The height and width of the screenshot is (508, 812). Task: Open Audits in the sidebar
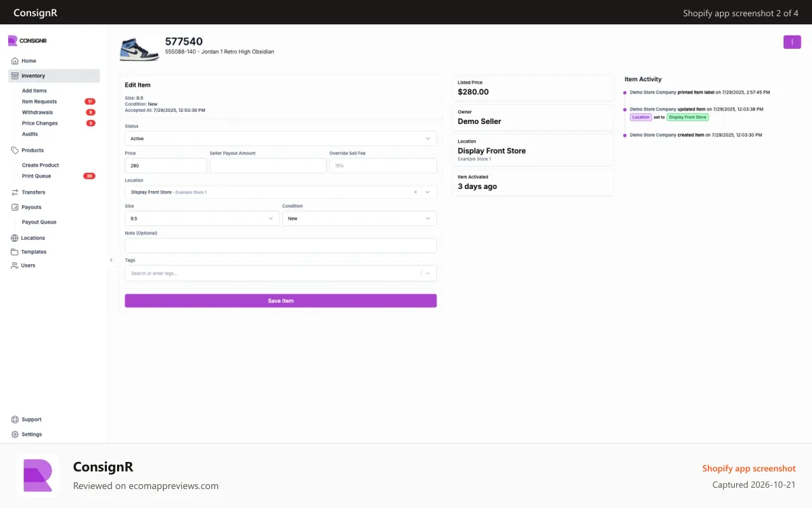30,134
